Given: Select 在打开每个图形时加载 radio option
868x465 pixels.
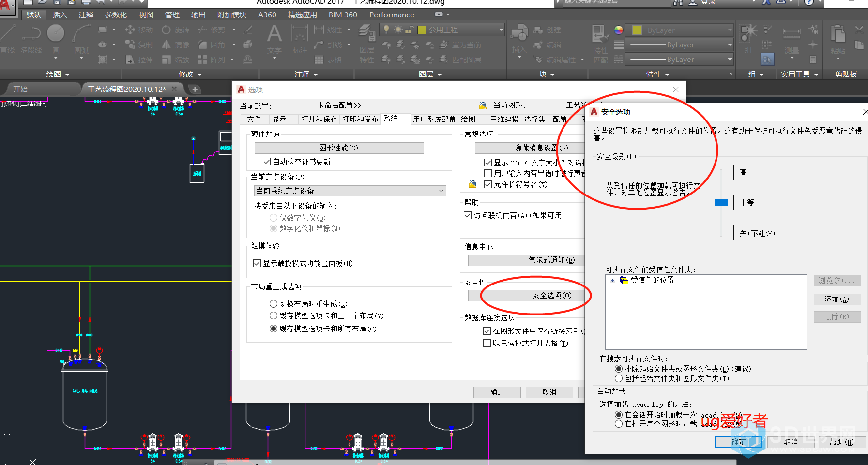Looking at the screenshot, I should (x=619, y=424).
